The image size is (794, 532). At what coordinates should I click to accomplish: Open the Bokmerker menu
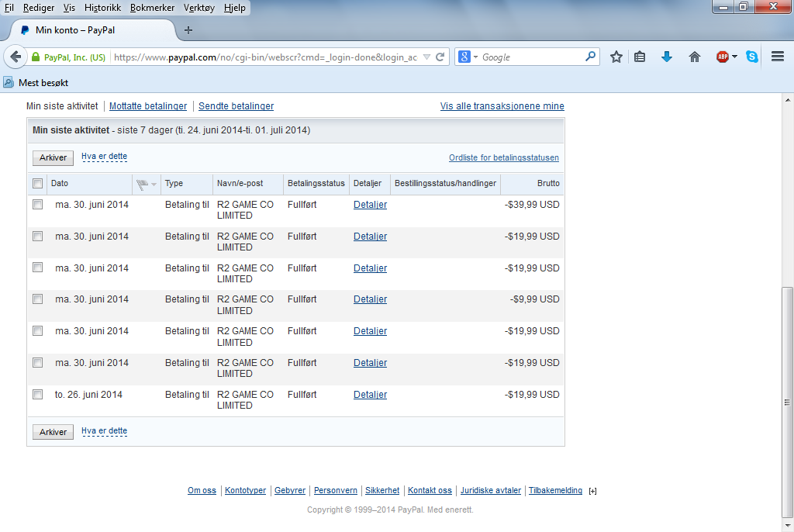pos(153,8)
